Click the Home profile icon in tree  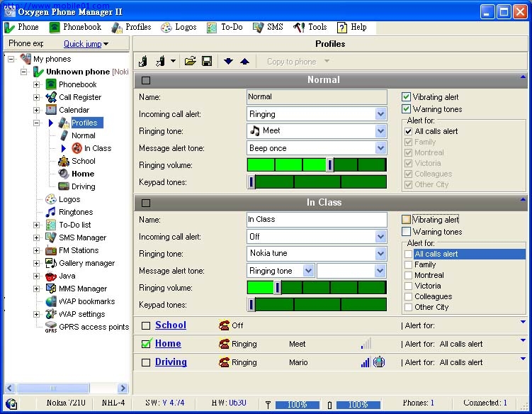pyautogui.click(x=64, y=174)
